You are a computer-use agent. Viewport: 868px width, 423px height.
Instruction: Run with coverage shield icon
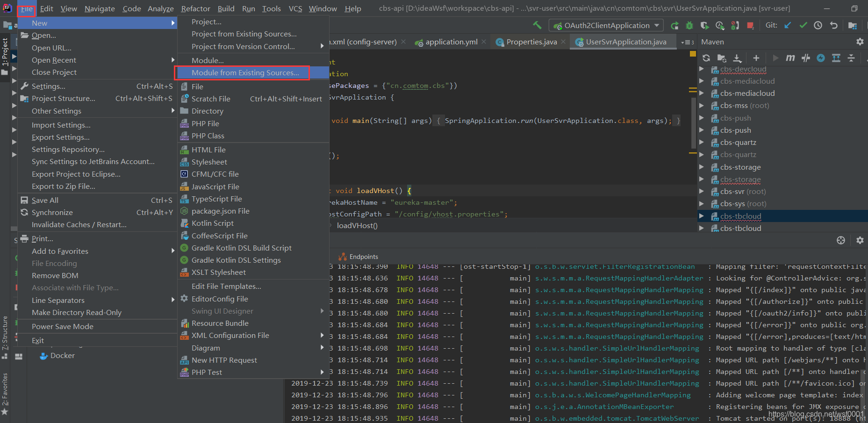tap(705, 26)
